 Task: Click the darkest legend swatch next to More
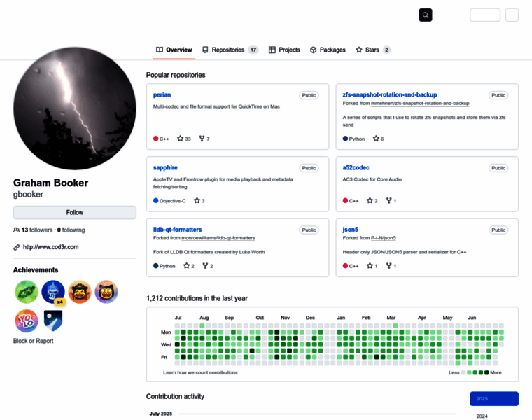(x=486, y=372)
